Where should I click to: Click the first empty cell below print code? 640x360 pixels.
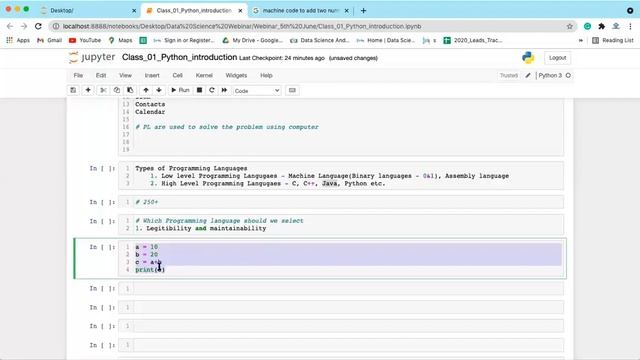tap(341, 289)
